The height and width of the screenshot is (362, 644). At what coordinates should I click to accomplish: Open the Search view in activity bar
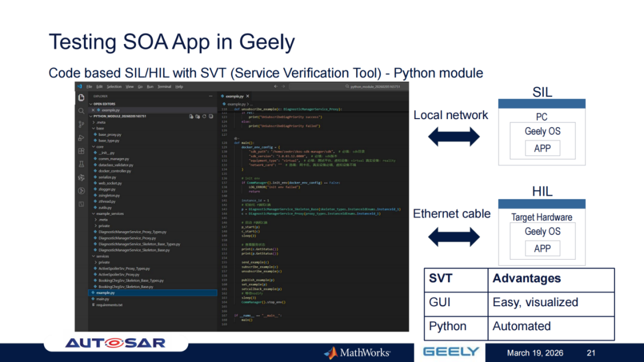81,110
